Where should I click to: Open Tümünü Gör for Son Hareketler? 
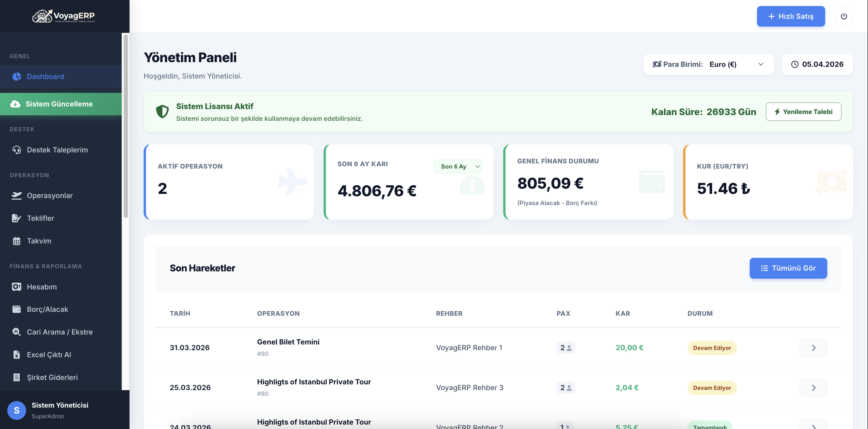click(x=788, y=268)
